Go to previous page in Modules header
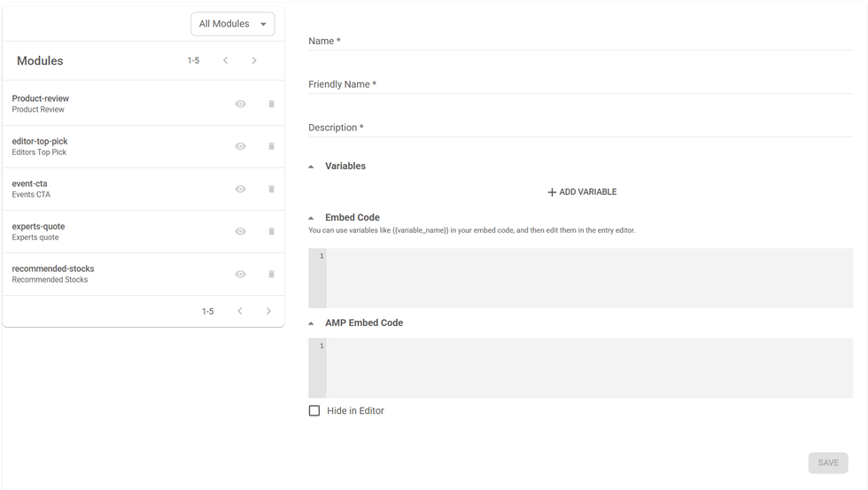The height and width of the screenshot is (490, 868). point(225,60)
